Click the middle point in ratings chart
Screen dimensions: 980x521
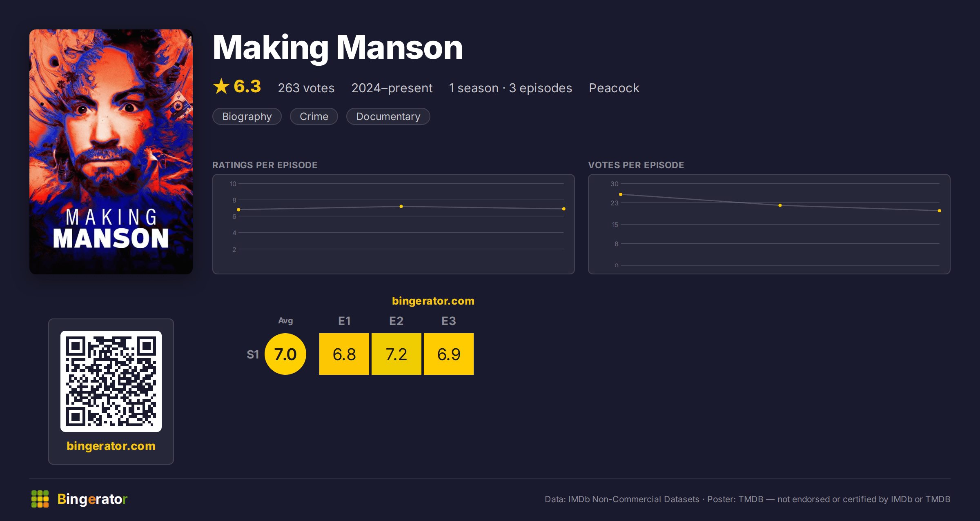point(401,207)
